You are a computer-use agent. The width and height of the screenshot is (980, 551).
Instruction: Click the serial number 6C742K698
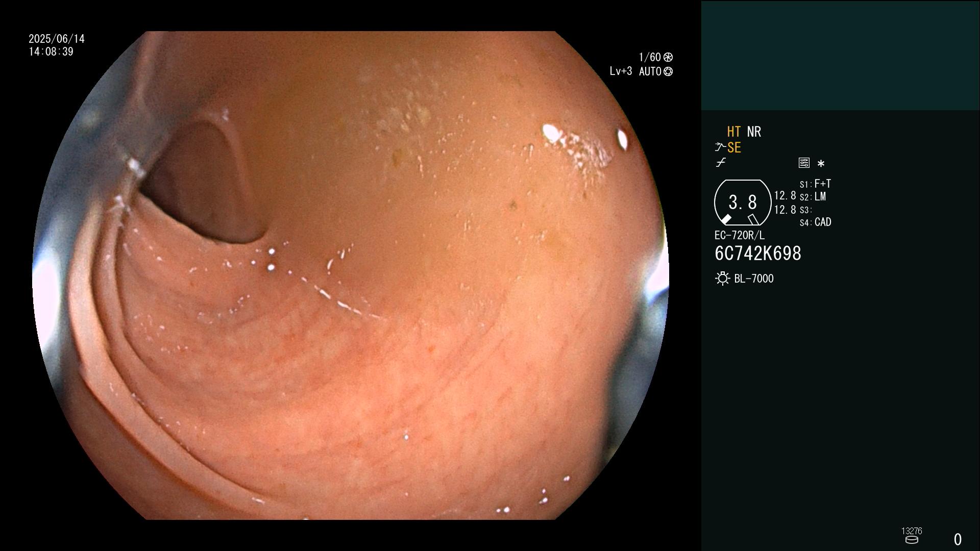click(758, 254)
